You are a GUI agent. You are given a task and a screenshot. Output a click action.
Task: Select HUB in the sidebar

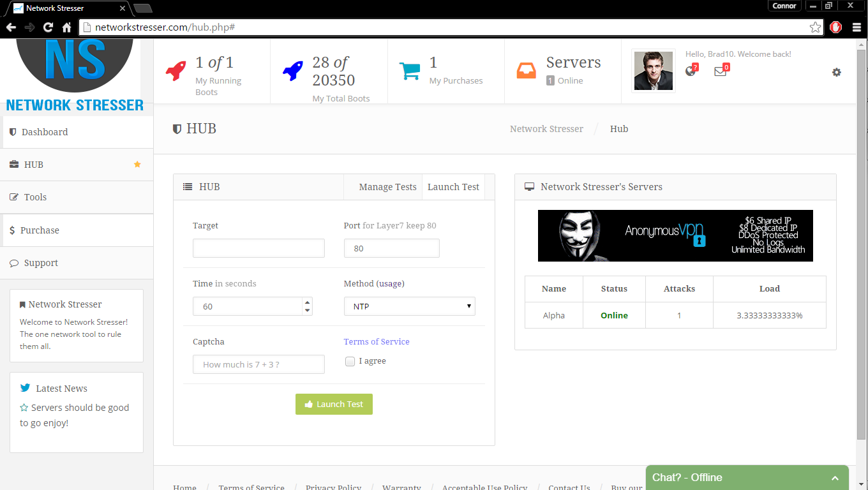(x=77, y=165)
